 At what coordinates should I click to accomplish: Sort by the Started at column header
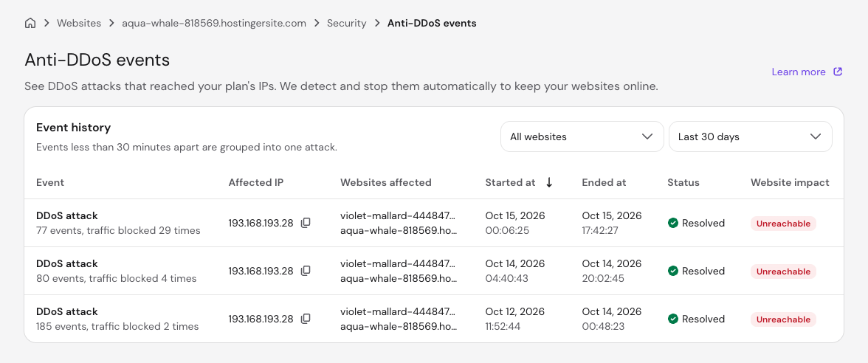(511, 183)
